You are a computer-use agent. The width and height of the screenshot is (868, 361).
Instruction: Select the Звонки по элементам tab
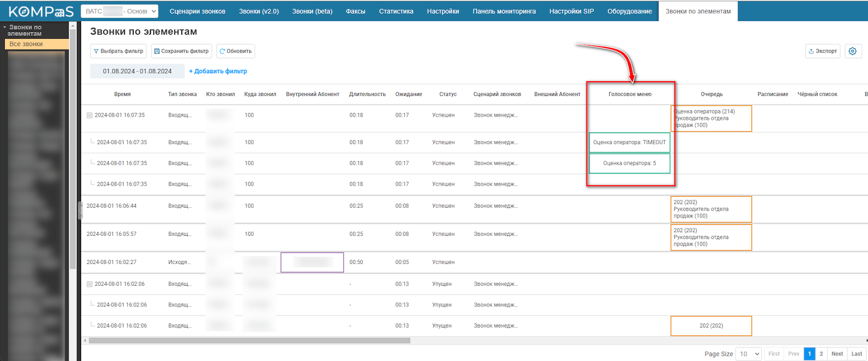pos(698,11)
